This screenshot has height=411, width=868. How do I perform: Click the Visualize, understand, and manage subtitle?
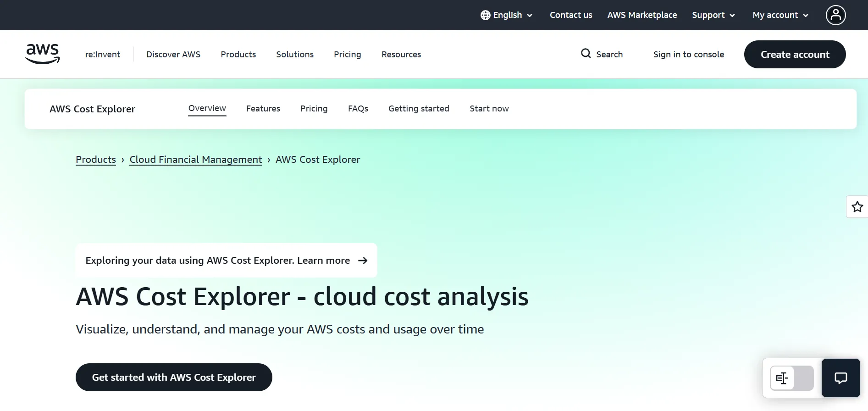280,329
